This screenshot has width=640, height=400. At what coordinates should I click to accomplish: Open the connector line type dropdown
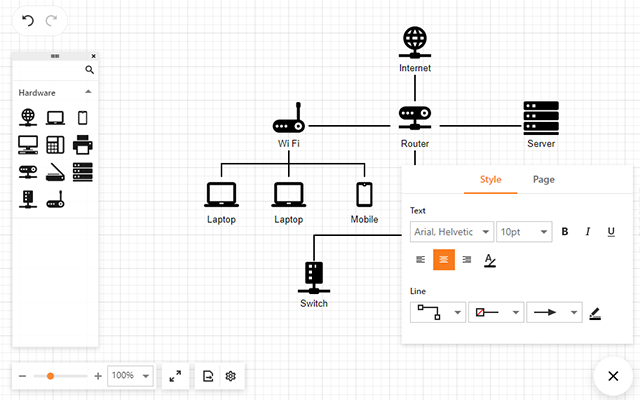click(438, 312)
